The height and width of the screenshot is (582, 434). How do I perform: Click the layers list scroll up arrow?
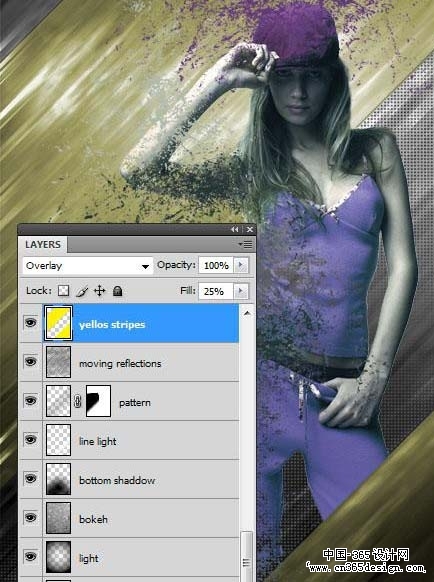click(x=247, y=314)
